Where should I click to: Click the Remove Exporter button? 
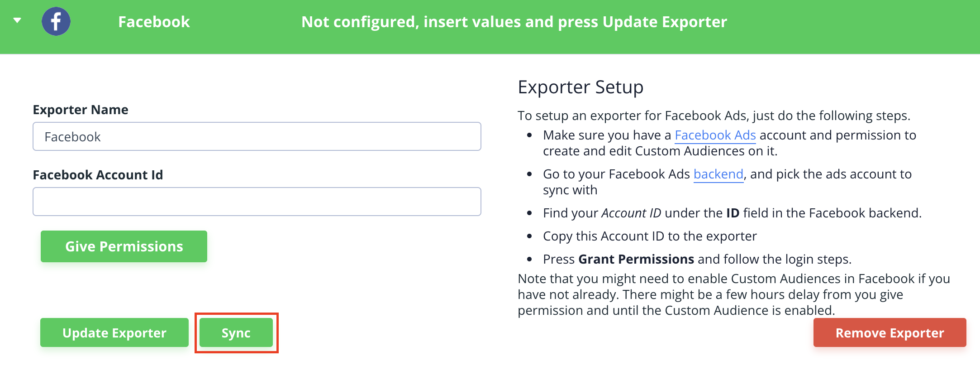(890, 333)
